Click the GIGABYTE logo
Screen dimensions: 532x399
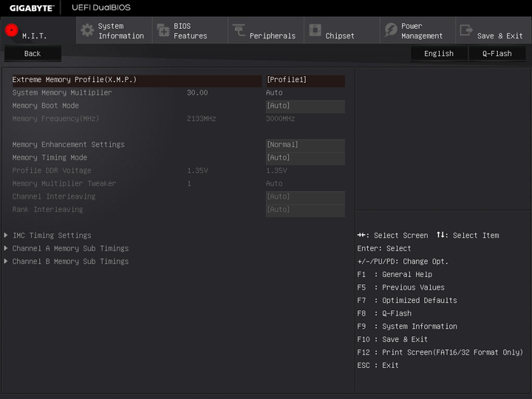(x=31, y=7)
